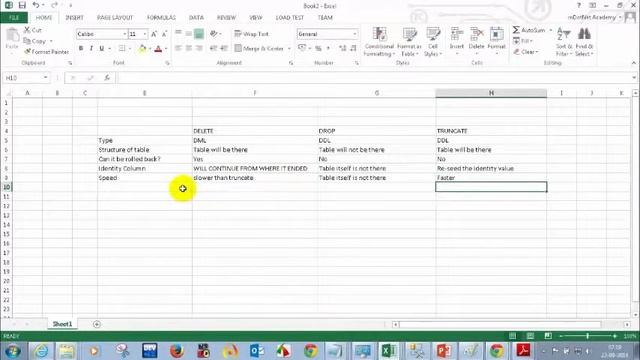
Task: Click the Cut scissors icon
Action: pos(27,30)
